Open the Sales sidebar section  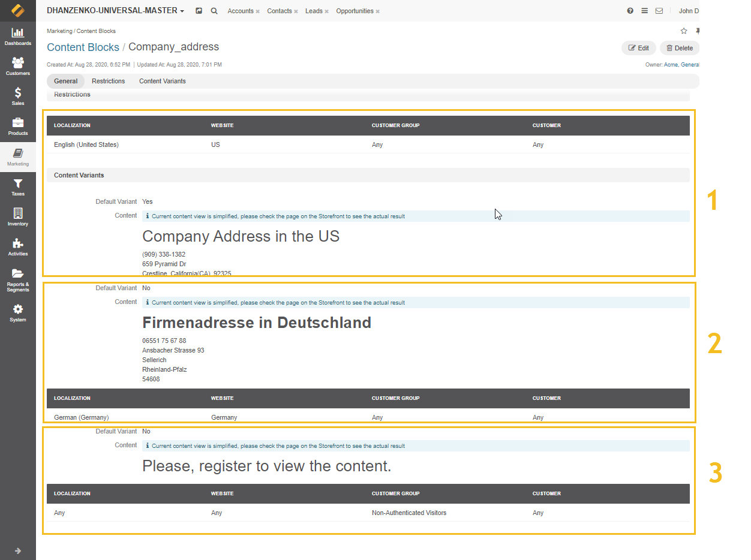tap(18, 96)
